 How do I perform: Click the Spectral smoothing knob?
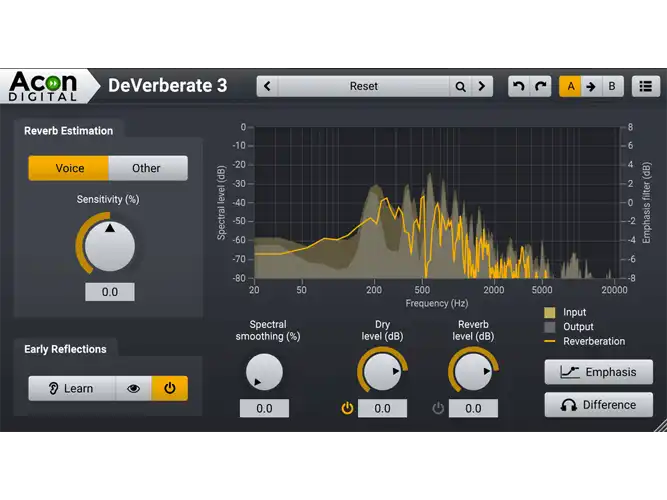264,372
